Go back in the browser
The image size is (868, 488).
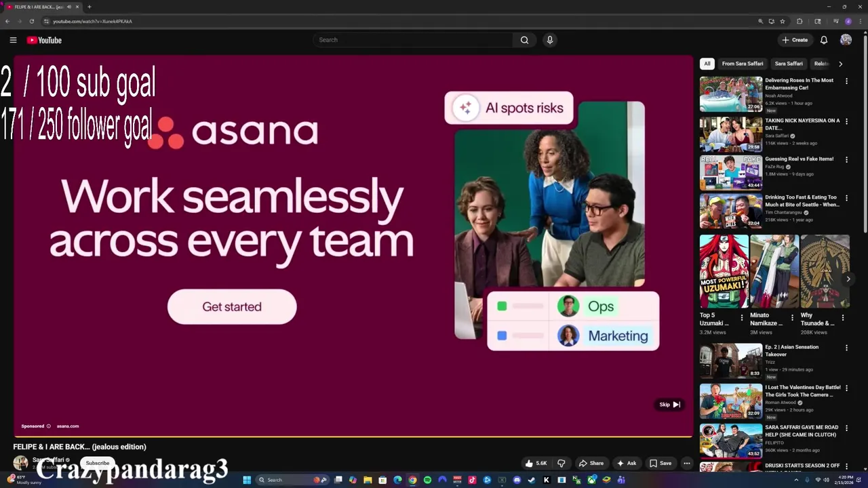pyautogui.click(x=7, y=21)
